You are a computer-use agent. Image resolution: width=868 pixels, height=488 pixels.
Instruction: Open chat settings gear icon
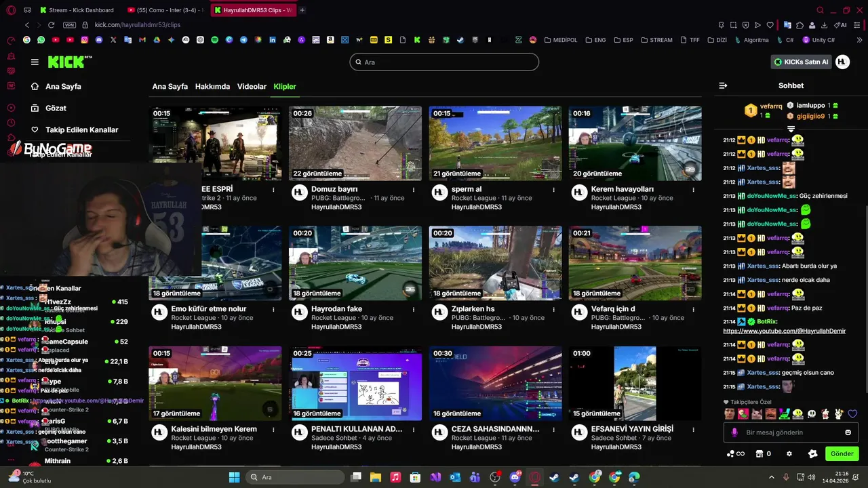point(789,454)
